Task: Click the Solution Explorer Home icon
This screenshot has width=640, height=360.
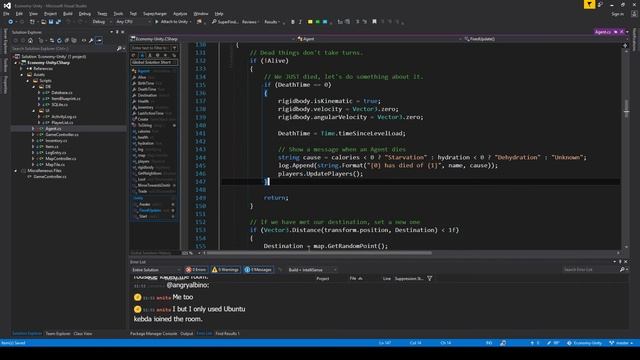Action: (30, 40)
